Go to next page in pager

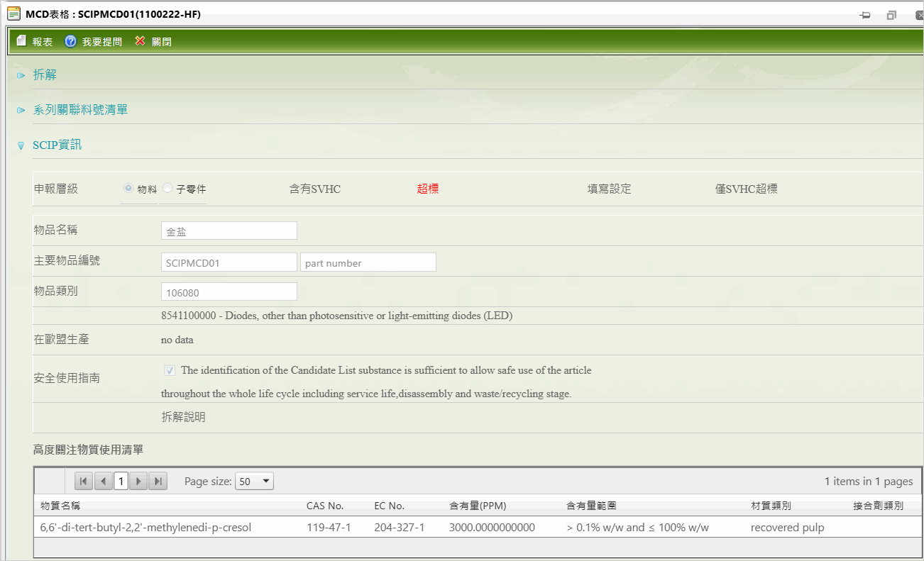[x=139, y=481]
